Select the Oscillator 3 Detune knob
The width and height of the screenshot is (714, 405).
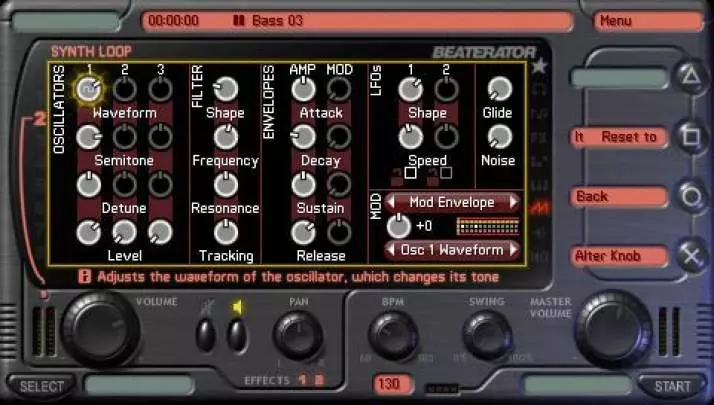click(160, 185)
